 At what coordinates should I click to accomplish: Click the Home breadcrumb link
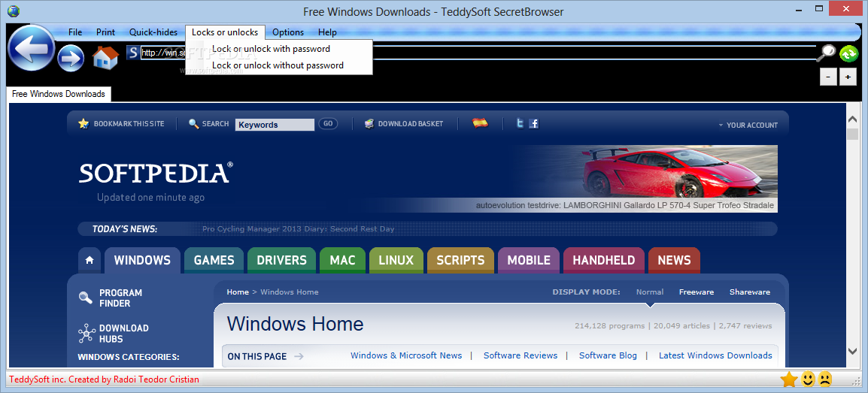(238, 292)
